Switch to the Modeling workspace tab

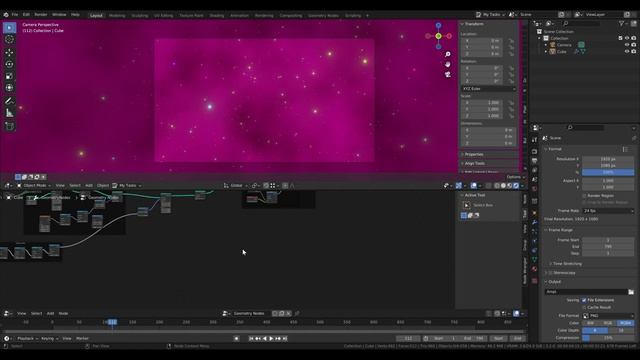(117, 16)
